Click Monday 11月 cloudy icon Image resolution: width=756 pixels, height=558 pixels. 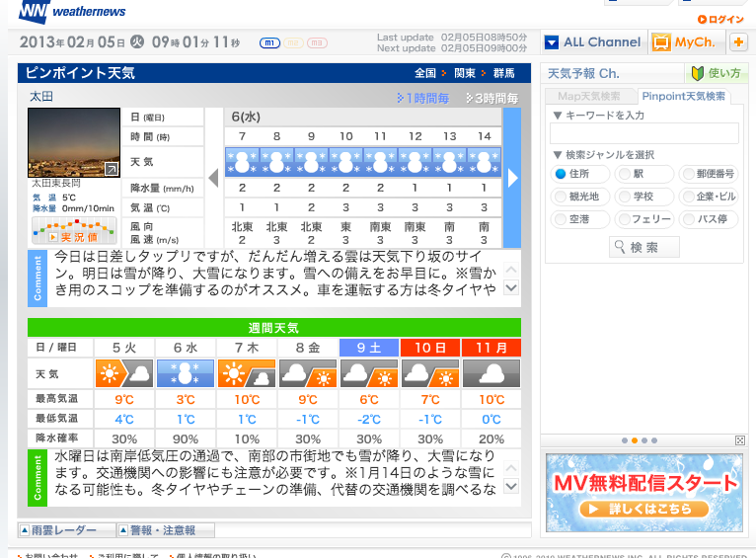point(491,373)
